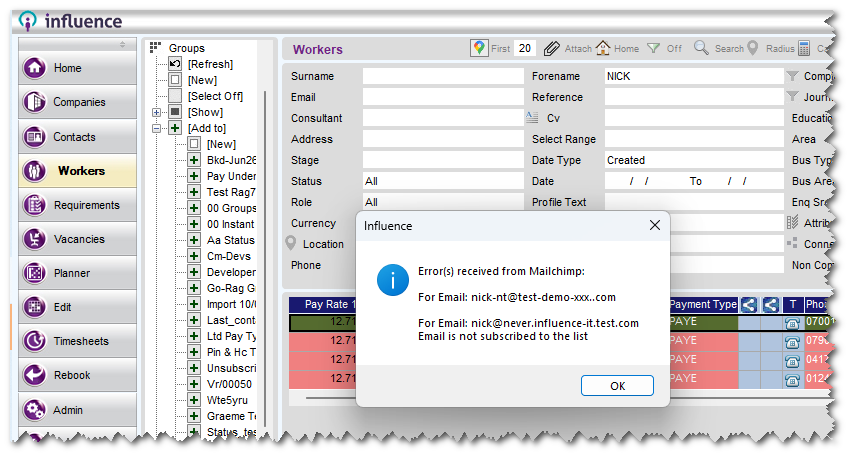Click OK in the Influence dialog
Viewport: 853px width, 459px height.
pyautogui.click(x=617, y=386)
